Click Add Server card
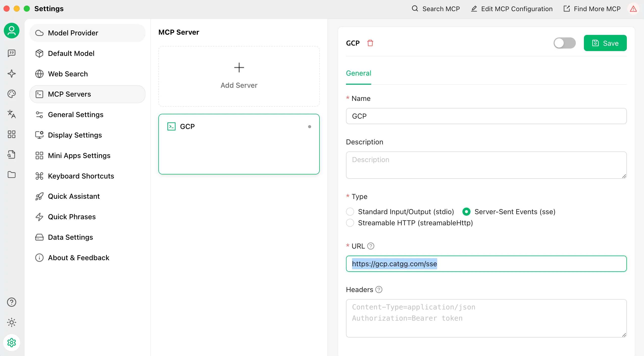Viewport: 644px width, 356px height. tap(239, 76)
